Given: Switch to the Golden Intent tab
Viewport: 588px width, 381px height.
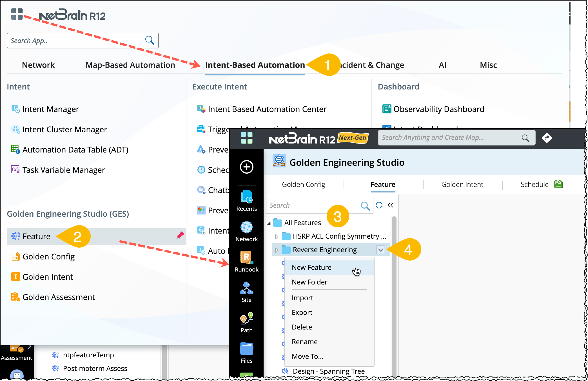Looking at the screenshot, I should click(x=462, y=184).
